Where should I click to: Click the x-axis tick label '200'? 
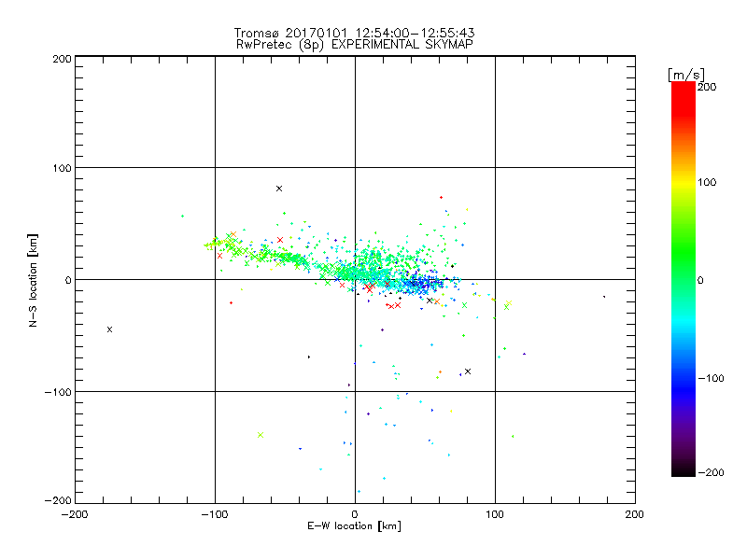coord(635,514)
